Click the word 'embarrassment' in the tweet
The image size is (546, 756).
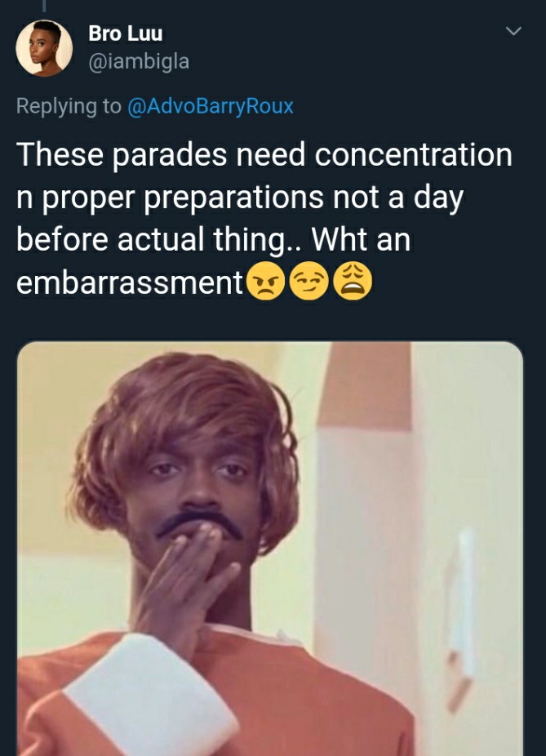130,282
